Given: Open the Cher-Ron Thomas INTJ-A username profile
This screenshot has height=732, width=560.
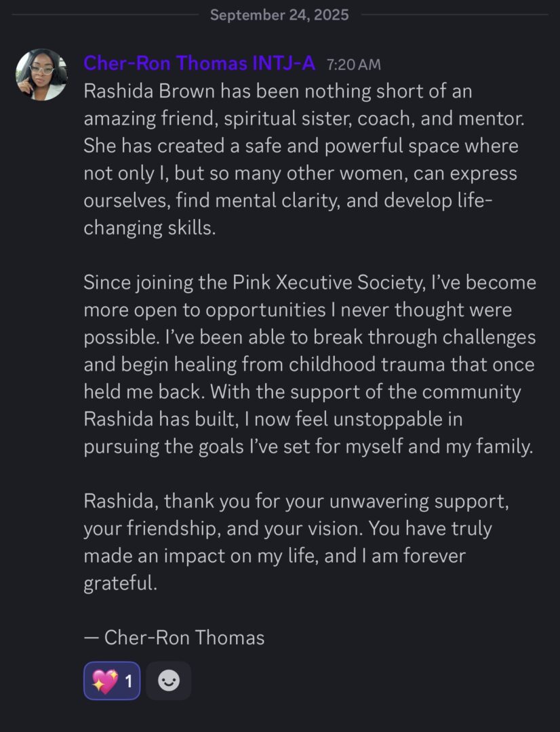Looking at the screenshot, I should [199, 63].
